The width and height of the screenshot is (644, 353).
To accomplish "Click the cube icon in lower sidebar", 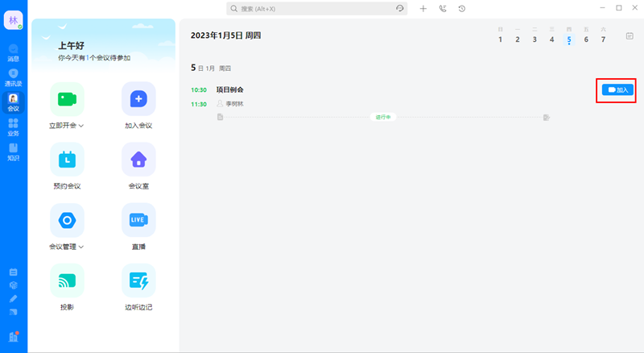I will click(13, 285).
